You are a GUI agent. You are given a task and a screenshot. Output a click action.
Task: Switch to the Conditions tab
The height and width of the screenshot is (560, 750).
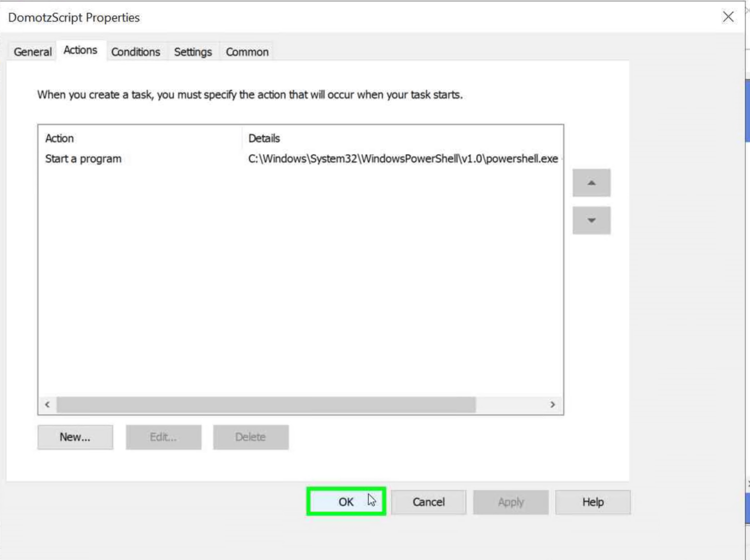135,51
